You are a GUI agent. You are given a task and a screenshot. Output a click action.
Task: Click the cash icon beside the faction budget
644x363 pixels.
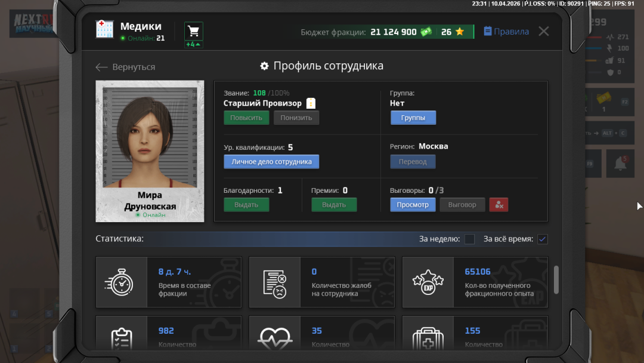427,31
